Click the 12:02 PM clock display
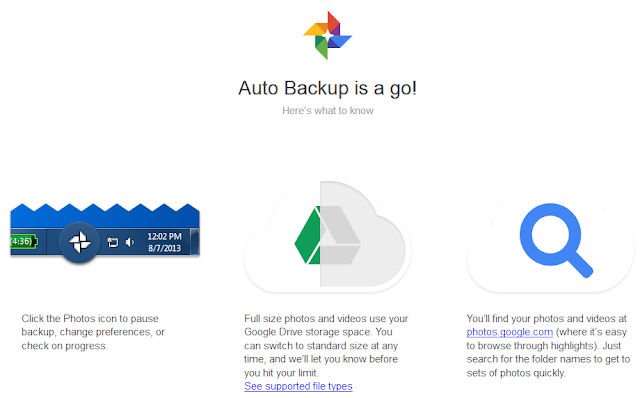The width and height of the screenshot is (640, 398). tap(164, 236)
